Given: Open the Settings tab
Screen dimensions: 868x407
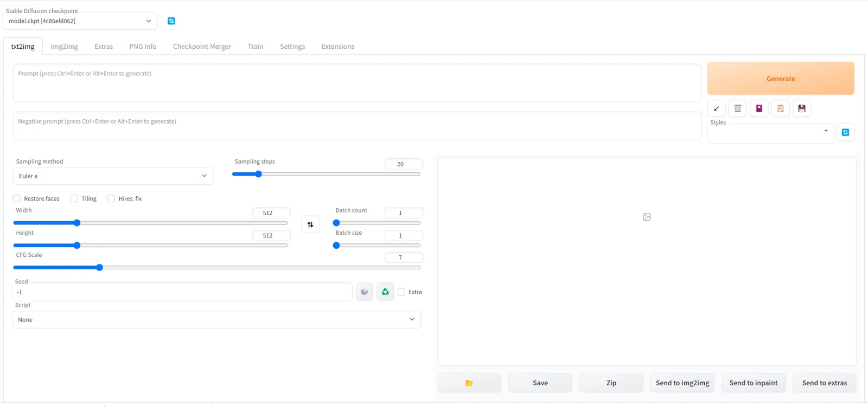Looking at the screenshot, I should pos(292,47).
